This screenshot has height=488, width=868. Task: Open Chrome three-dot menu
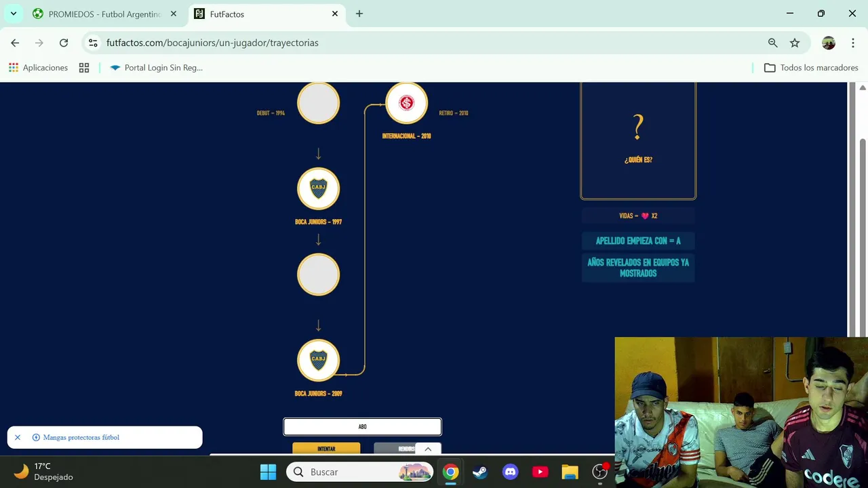[852, 43]
